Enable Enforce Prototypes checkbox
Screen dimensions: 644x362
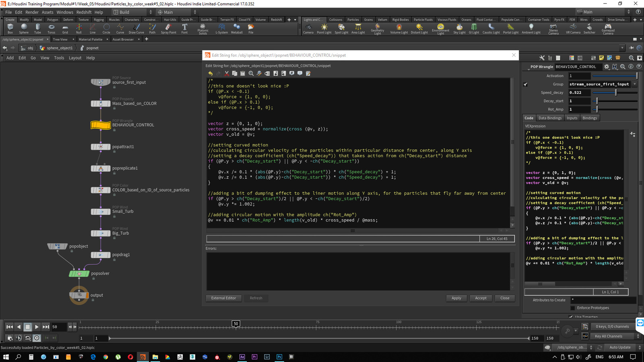pyautogui.click(x=573, y=308)
